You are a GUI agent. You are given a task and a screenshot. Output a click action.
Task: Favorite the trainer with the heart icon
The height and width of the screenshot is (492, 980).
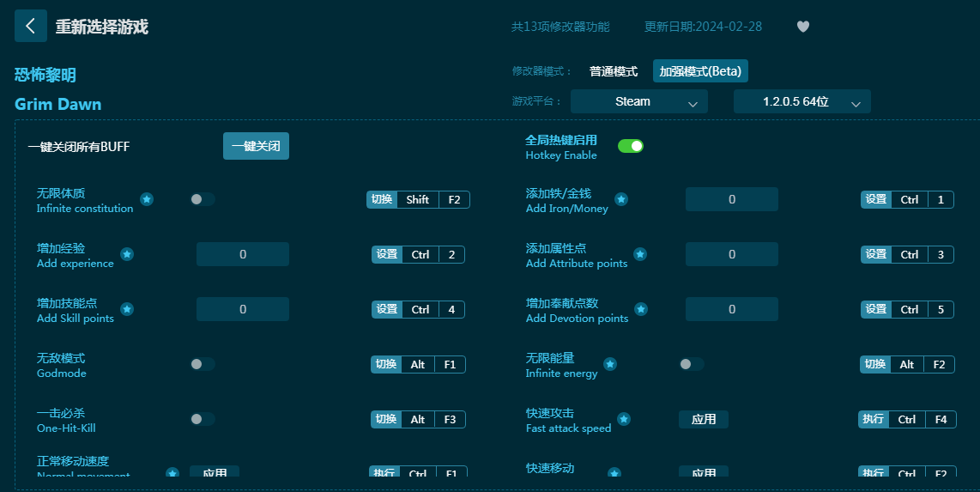(x=803, y=27)
